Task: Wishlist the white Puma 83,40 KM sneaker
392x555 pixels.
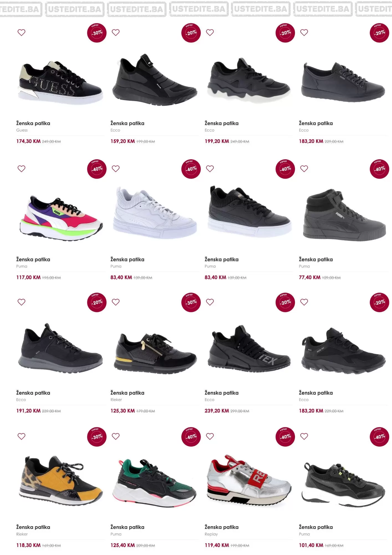Action: pyautogui.click(x=116, y=169)
